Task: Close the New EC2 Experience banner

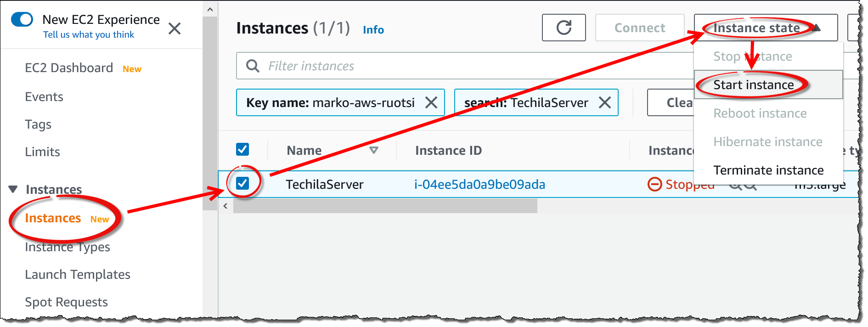Action: click(x=175, y=29)
